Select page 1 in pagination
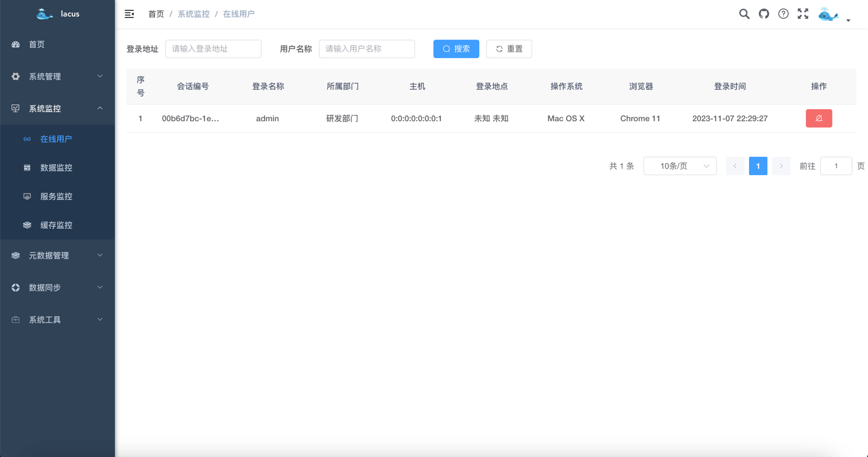Screen dimensions: 868x457 pyautogui.click(x=758, y=166)
